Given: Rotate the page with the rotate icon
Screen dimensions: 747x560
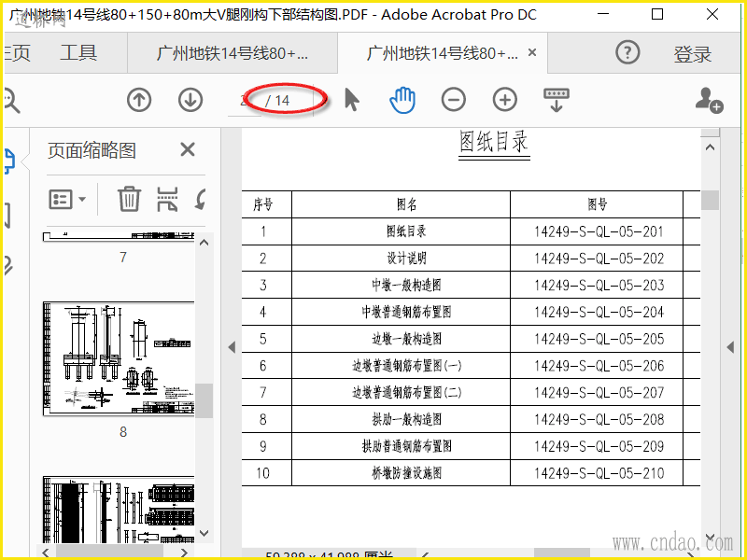Looking at the screenshot, I should click(x=201, y=199).
